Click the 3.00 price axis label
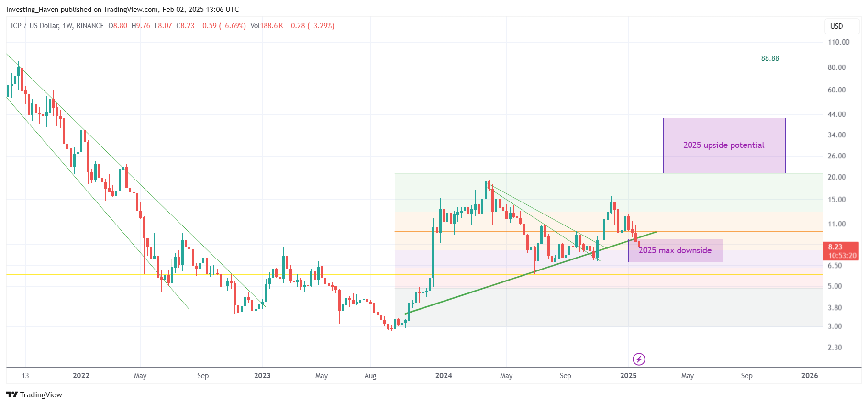The width and height of the screenshot is (868, 405). coord(835,326)
